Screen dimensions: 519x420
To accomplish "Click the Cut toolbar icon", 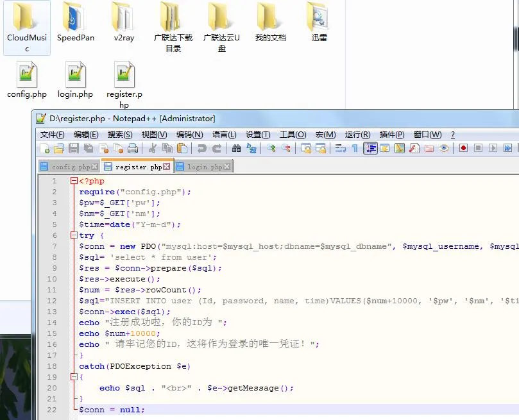I will [x=153, y=148].
